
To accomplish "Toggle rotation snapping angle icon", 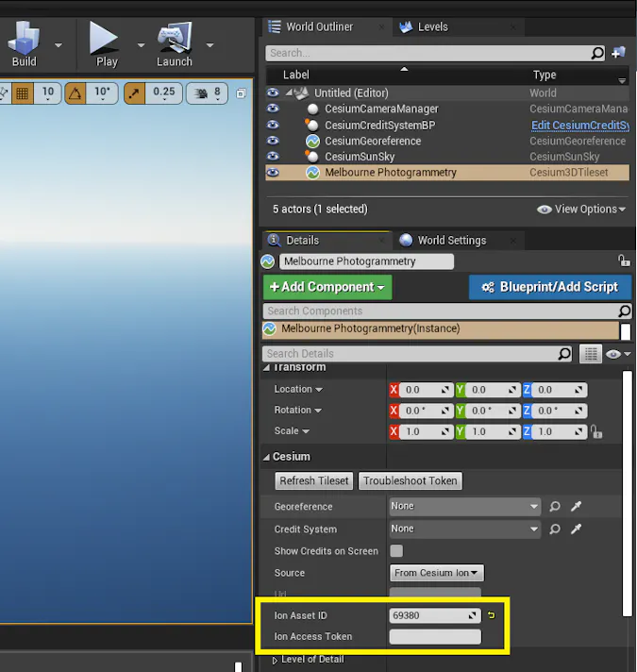I will click(75, 93).
